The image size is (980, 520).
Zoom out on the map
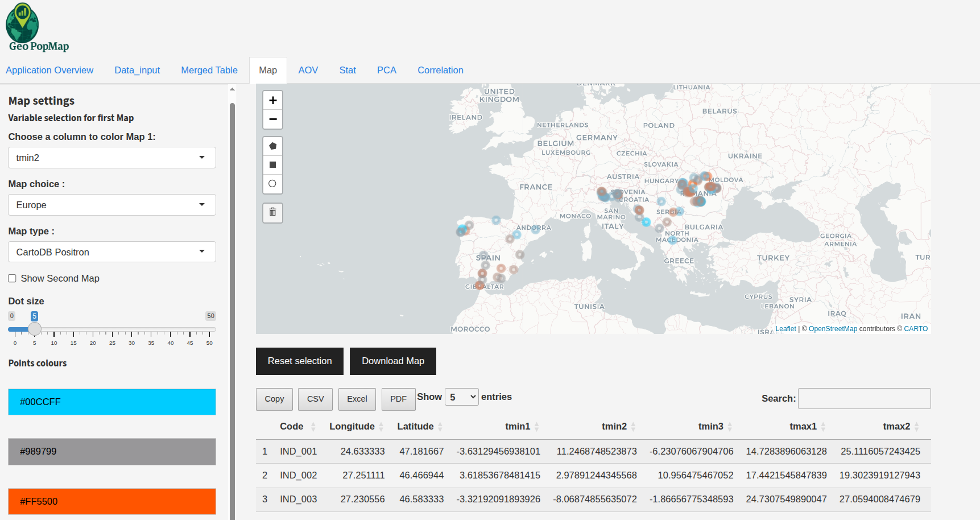[273, 119]
